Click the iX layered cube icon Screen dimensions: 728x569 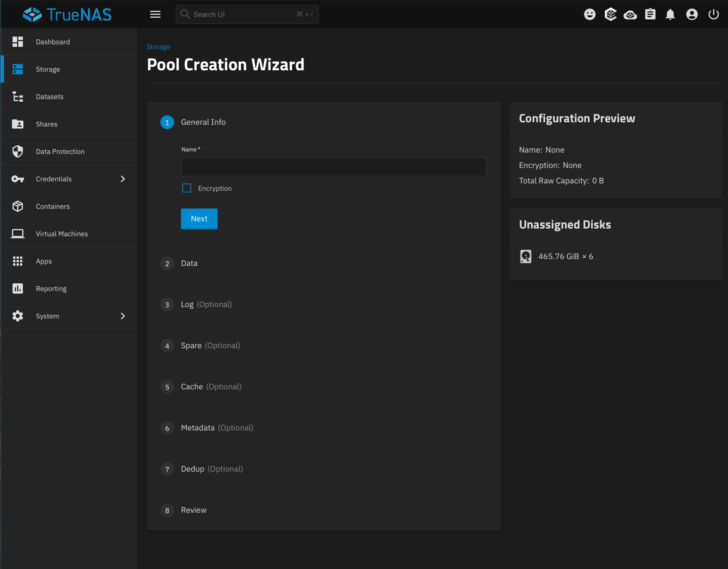pos(610,14)
